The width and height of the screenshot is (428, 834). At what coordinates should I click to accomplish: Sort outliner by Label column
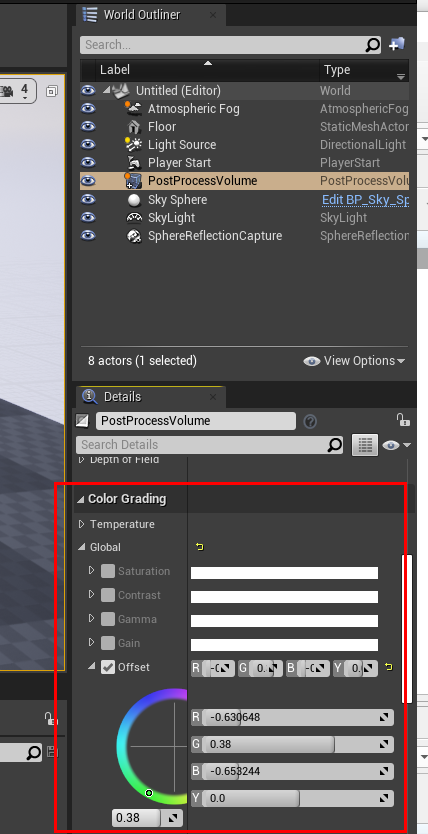209,70
